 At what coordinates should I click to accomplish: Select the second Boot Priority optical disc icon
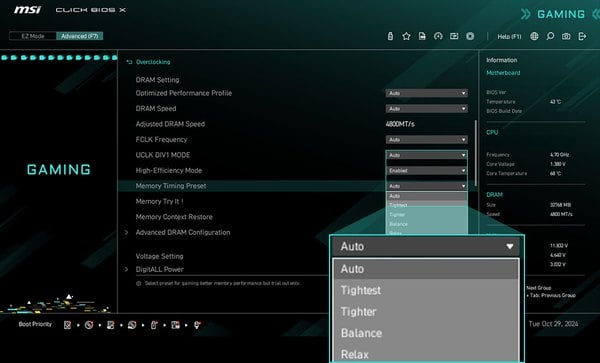(x=89, y=325)
